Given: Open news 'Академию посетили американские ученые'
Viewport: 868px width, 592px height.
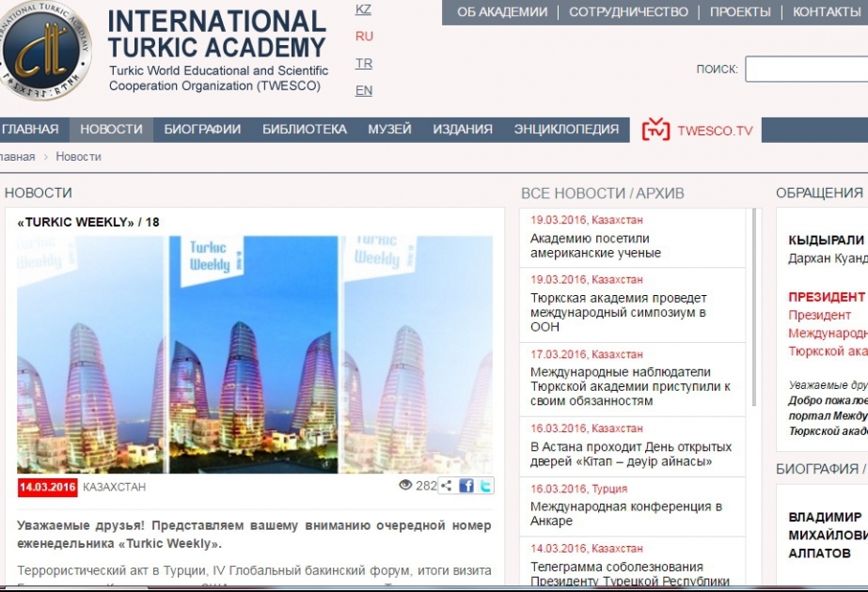Looking at the screenshot, I should point(595,245).
